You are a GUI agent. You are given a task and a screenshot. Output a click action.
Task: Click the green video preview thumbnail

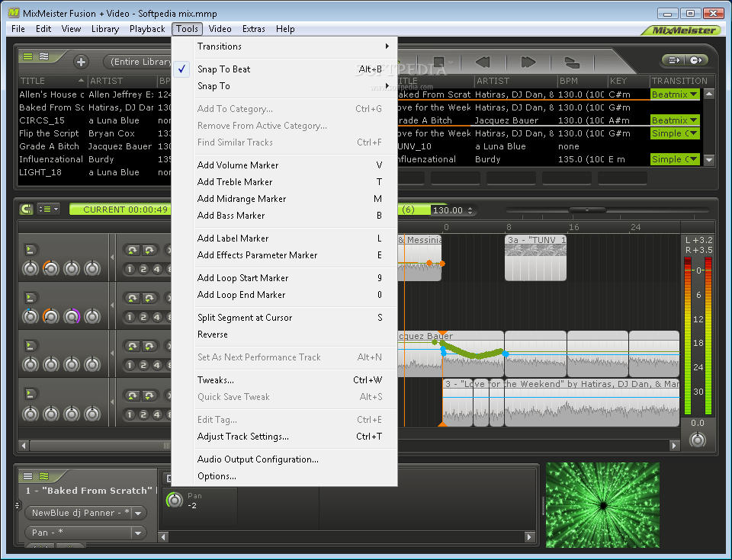602,505
